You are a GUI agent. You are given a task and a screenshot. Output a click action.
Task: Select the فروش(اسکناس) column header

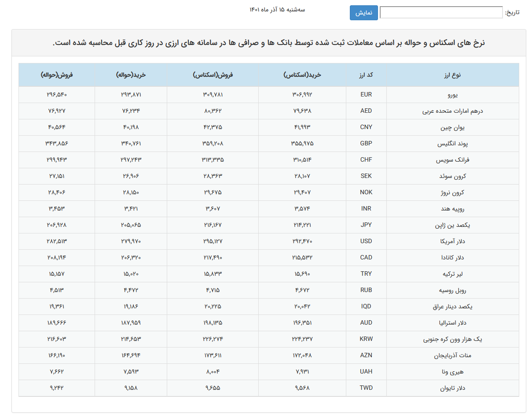(x=213, y=75)
